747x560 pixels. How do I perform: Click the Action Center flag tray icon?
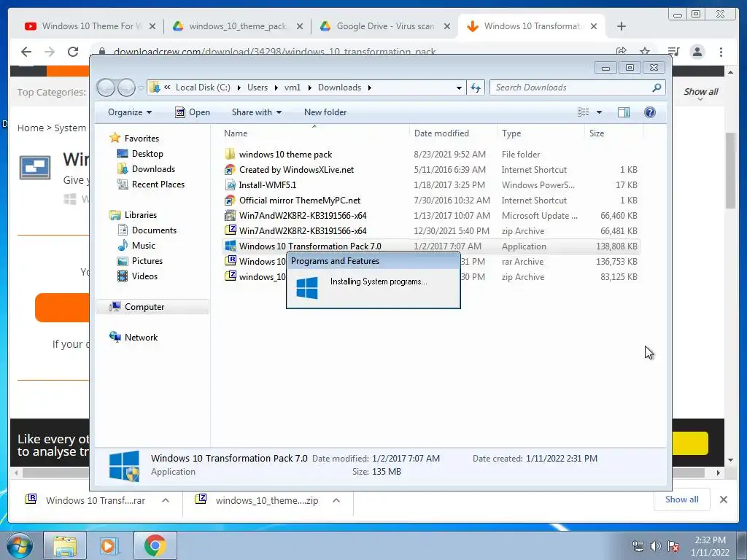(673, 546)
